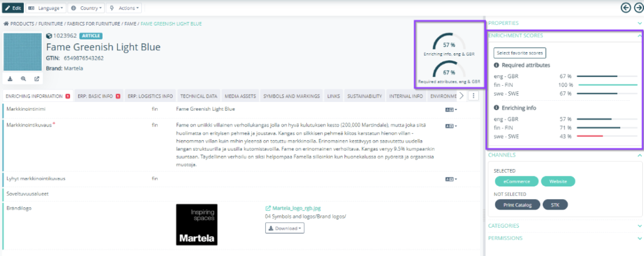Open FAME breadcrumb link
This screenshot has height=256, width=644.
(131, 24)
